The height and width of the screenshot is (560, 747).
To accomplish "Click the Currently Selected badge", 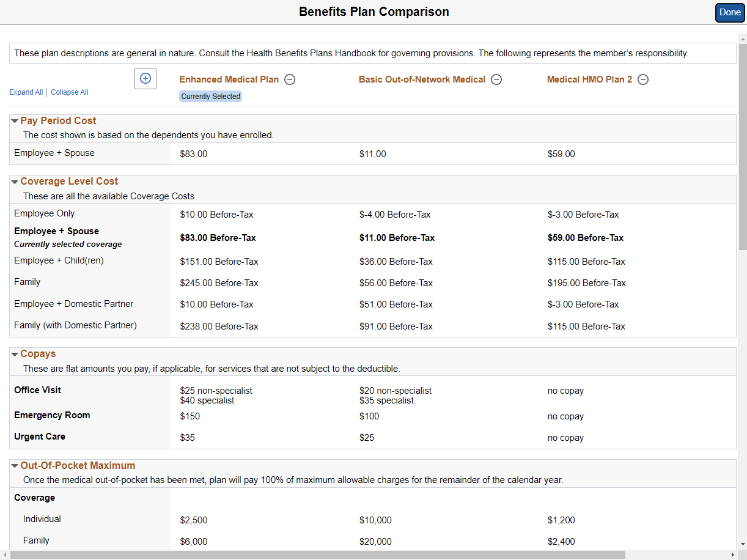I will [210, 96].
